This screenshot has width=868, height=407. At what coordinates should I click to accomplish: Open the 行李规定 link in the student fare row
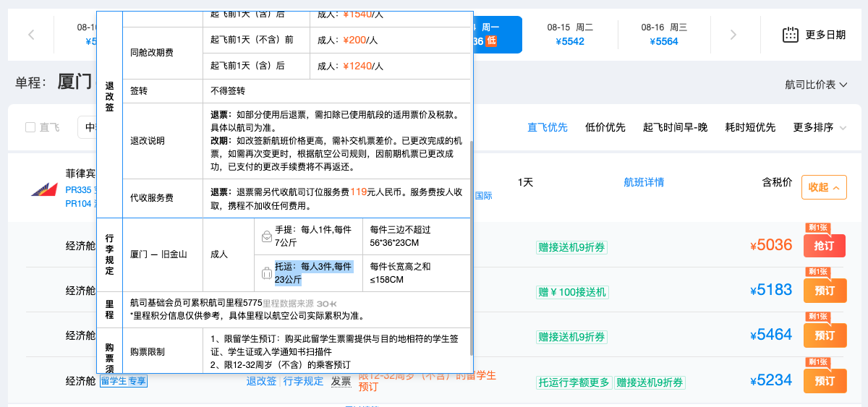coord(303,381)
